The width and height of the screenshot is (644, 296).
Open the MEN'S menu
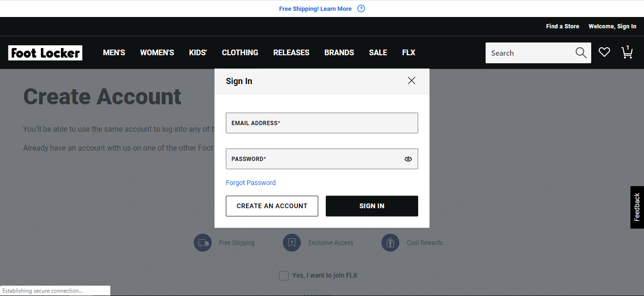(114, 52)
